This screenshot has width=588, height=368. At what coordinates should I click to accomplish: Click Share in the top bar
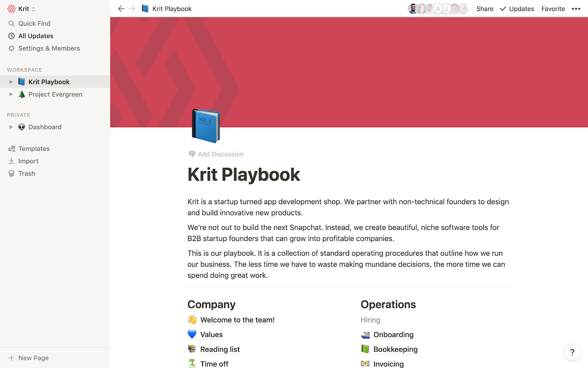point(485,9)
